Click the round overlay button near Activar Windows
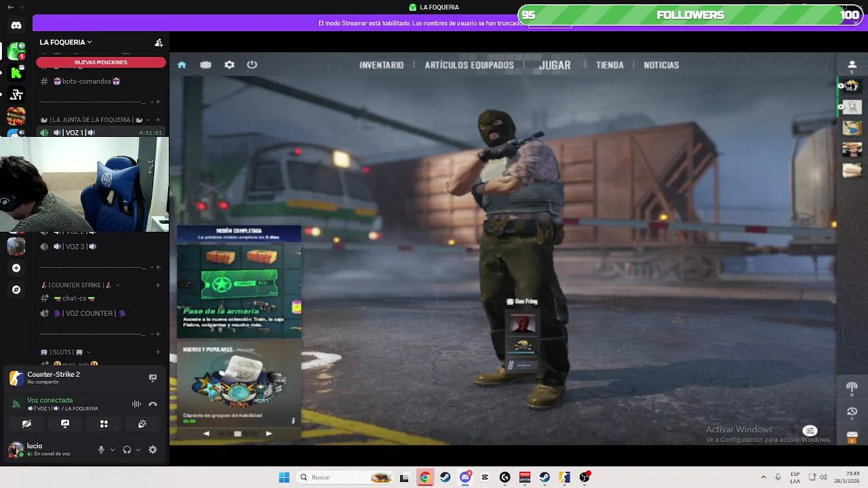Screen dimensions: 868x488 click(810, 431)
